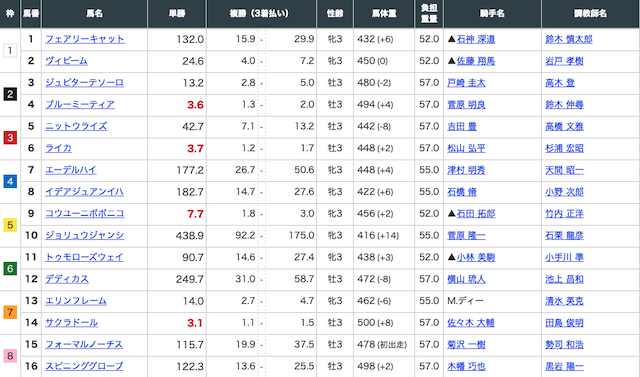Image resolution: width=640 pixels, height=377 pixels.
Task: Open サクラドール horse link
Action: (71, 323)
